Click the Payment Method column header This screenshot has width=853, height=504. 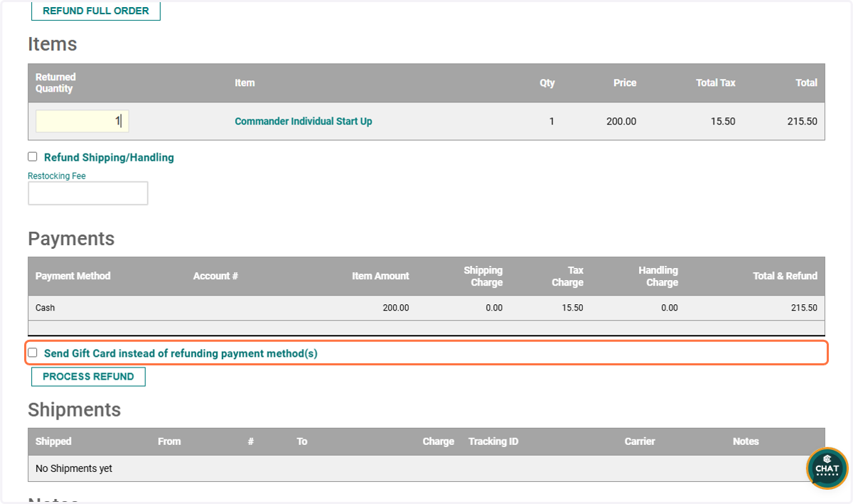[73, 276]
